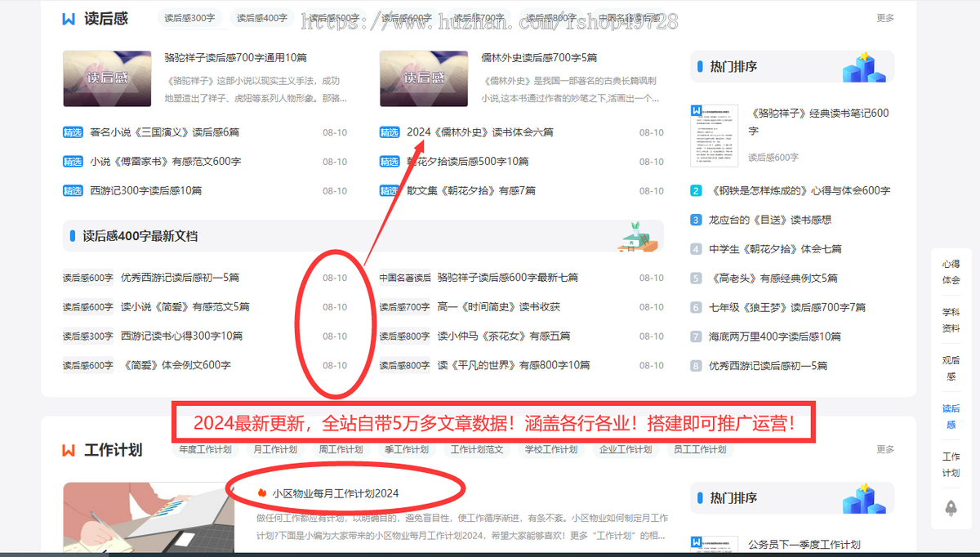The width and height of the screenshot is (980, 557).
Task: Open 《钢铁是怎样炼成的》心得与体会600字
Action: click(800, 191)
